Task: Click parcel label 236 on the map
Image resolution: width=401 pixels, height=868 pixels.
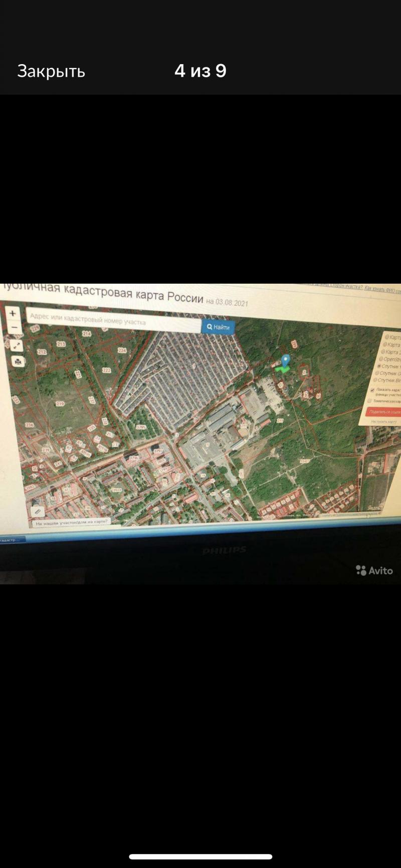Action: [x=30, y=424]
